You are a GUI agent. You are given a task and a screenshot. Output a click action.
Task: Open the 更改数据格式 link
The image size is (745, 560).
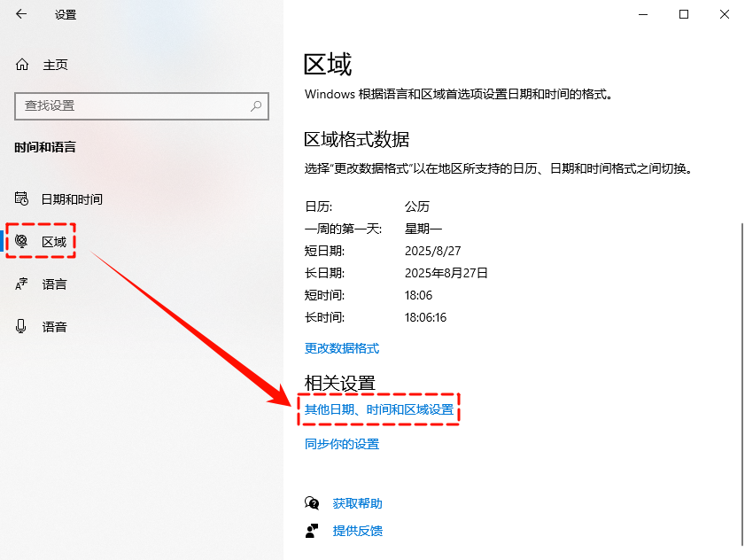click(342, 348)
